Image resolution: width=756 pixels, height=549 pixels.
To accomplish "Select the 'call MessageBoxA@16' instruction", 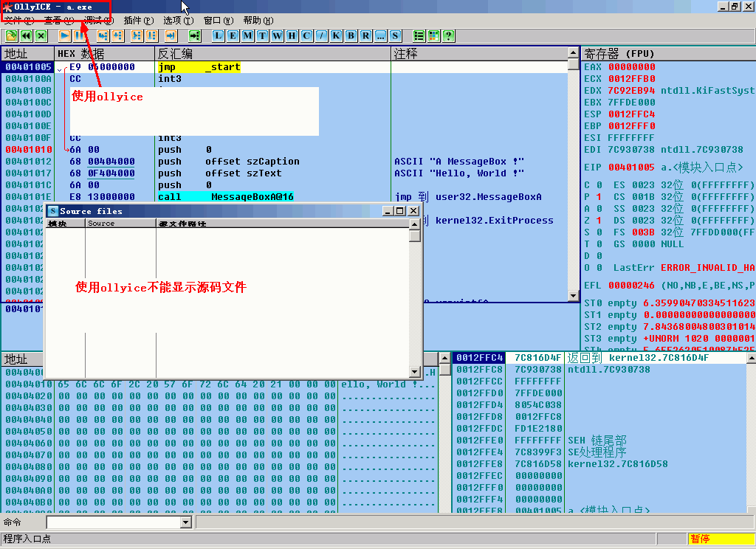I will click(226, 197).
